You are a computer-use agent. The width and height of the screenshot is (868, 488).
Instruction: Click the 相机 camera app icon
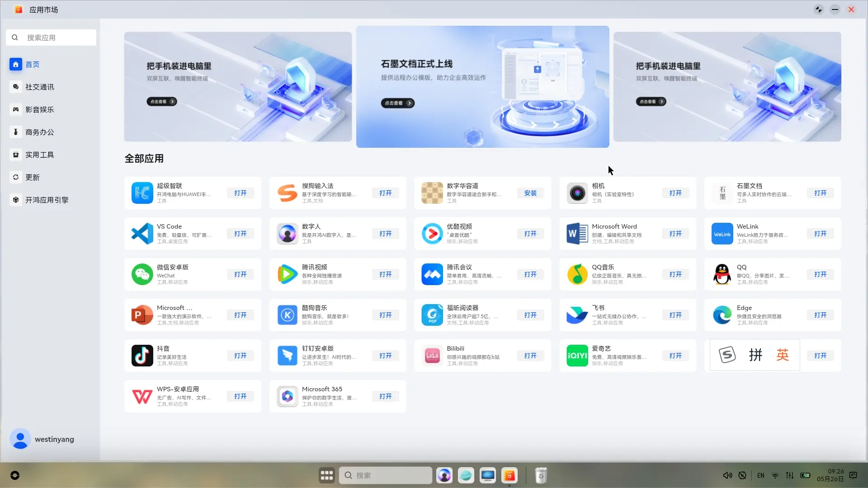point(577,193)
